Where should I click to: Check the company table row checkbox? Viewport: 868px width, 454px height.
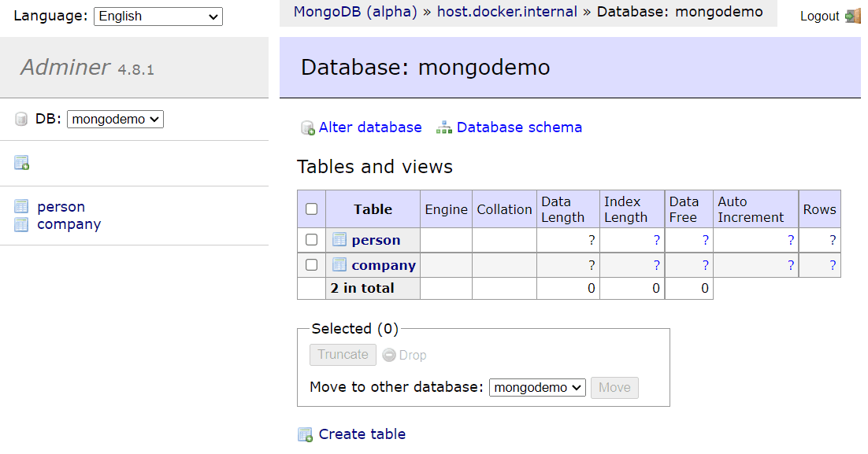coord(311,265)
